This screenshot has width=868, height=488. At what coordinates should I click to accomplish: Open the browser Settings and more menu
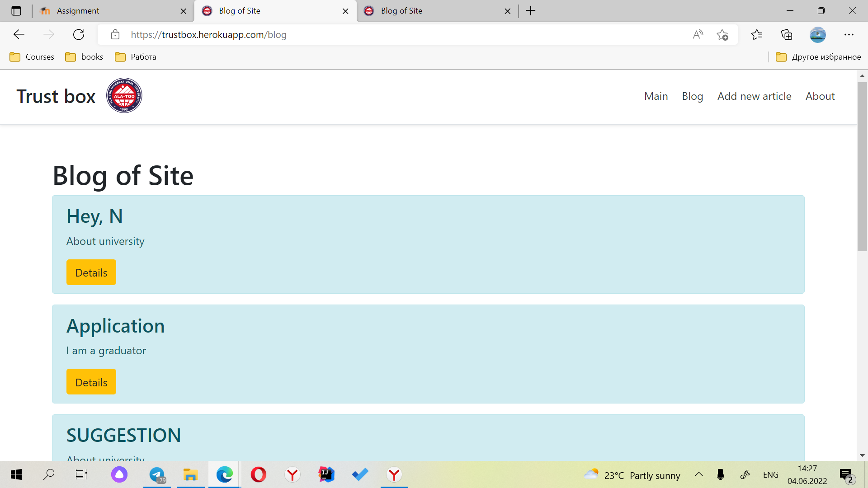click(x=849, y=34)
